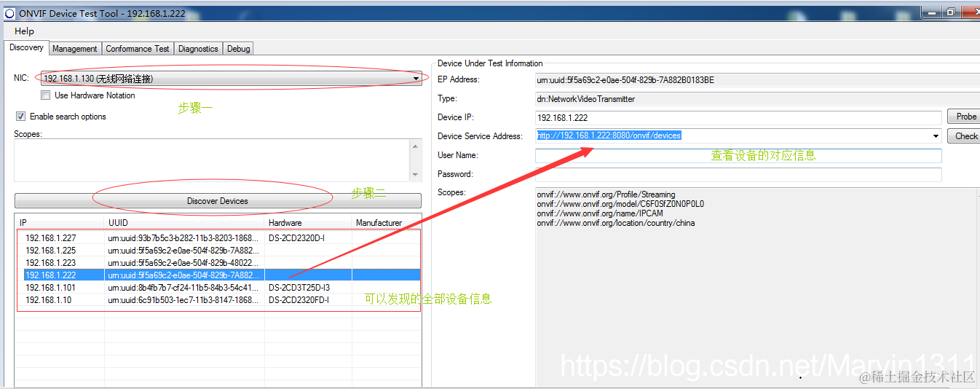Open the Debug tab
The width and height of the screenshot is (980, 389).
pos(238,49)
